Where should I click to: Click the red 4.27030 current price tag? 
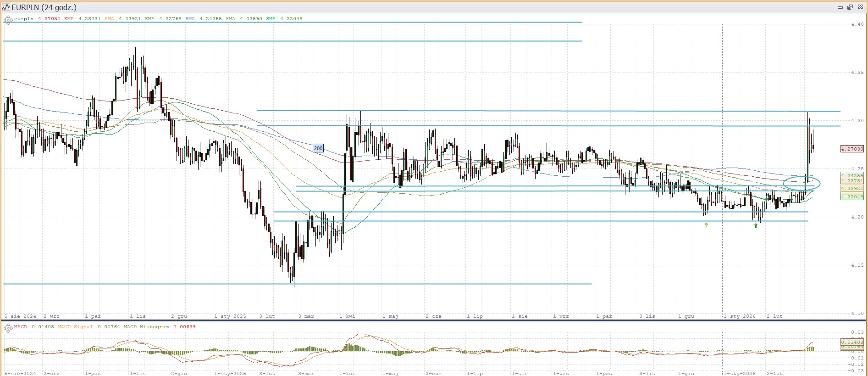(852, 149)
